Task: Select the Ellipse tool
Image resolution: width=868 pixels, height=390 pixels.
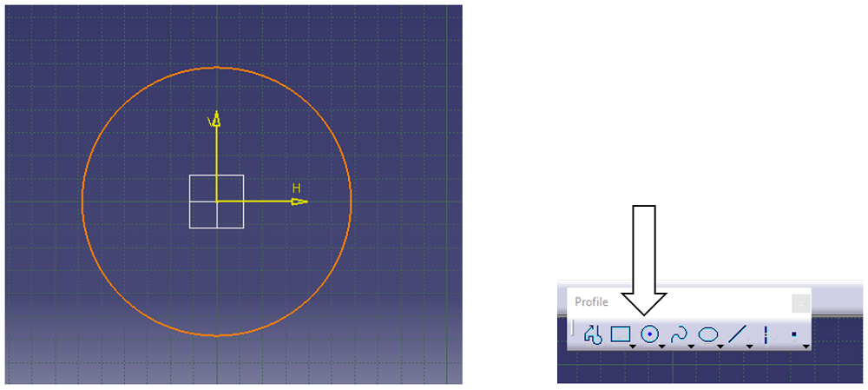Action: (708, 334)
